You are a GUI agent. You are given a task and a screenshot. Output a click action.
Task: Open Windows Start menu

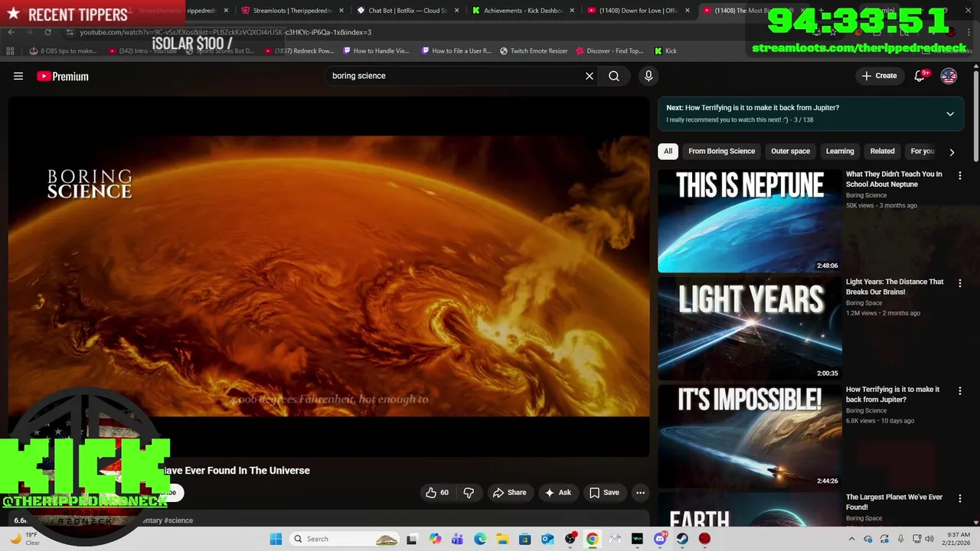coord(276,539)
